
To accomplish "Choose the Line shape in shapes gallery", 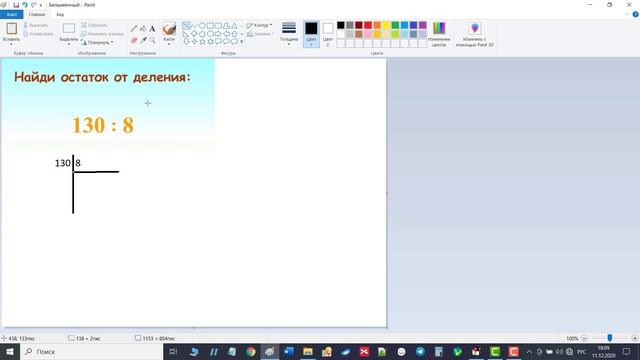I will pos(186,26).
